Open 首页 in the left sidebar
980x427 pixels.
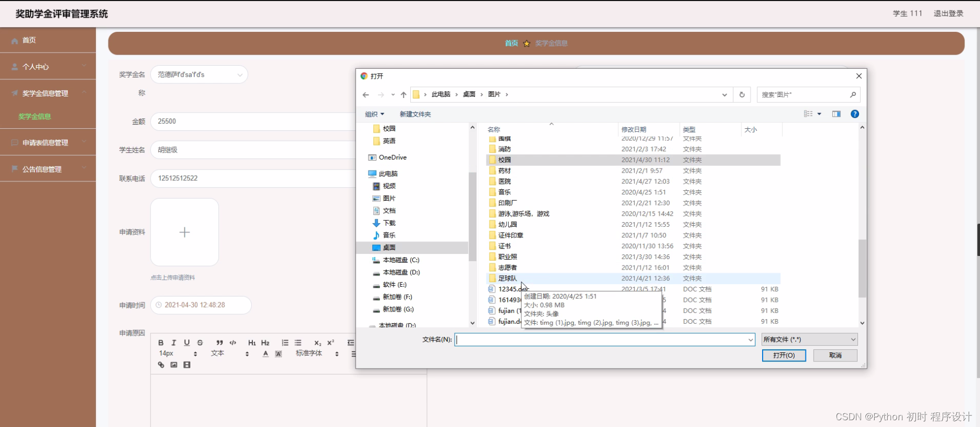click(x=48, y=40)
